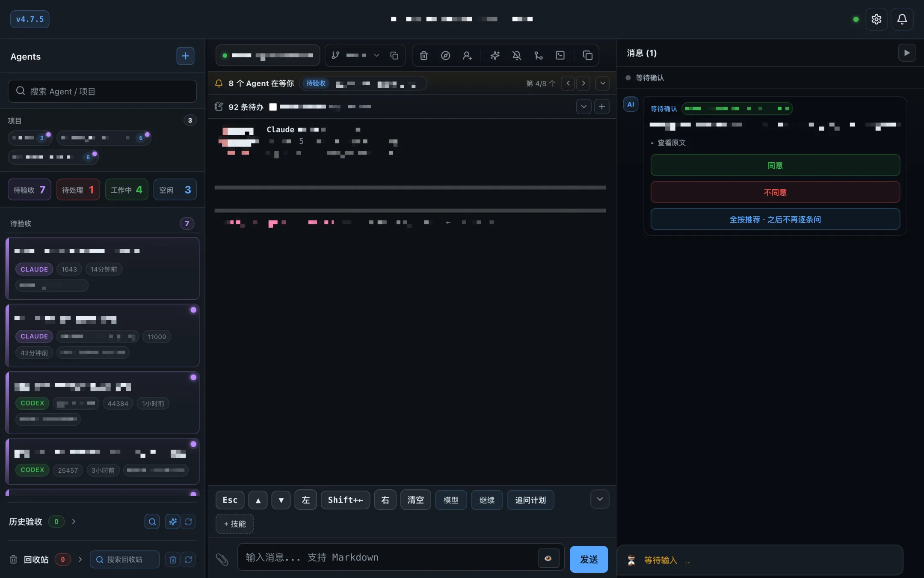Check the first todo item checkbox
Image resolution: width=924 pixels, height=578 pixels.
click(x=273, y=107)
